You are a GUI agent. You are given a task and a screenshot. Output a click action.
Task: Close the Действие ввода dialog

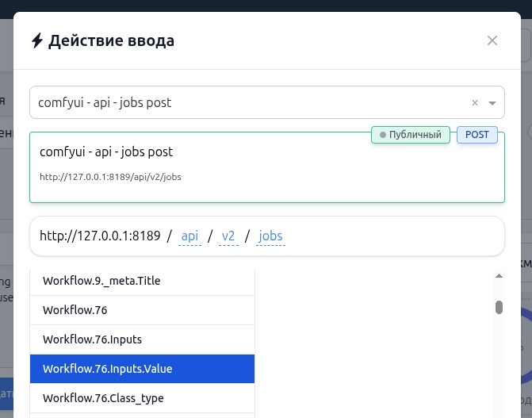[x=492, y=40]
